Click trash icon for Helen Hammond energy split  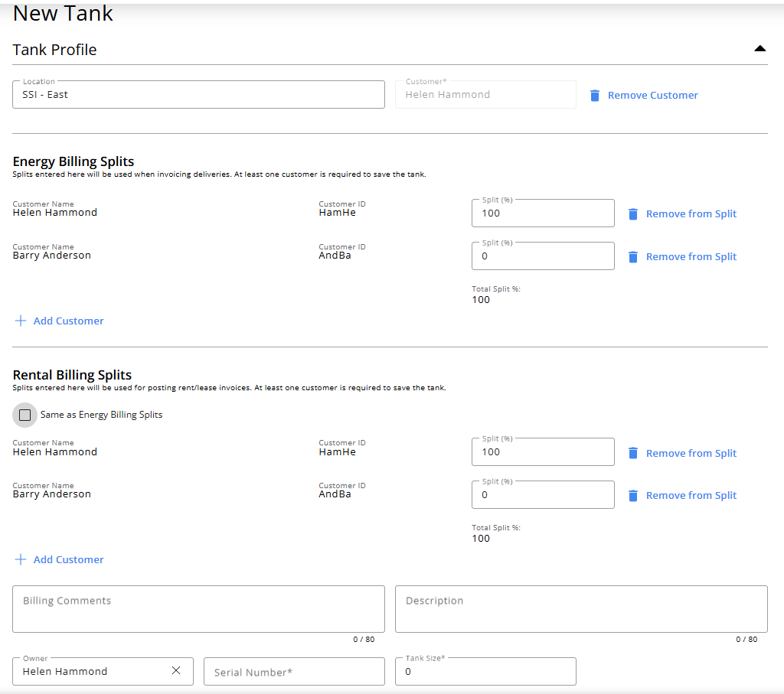(633, 214)
